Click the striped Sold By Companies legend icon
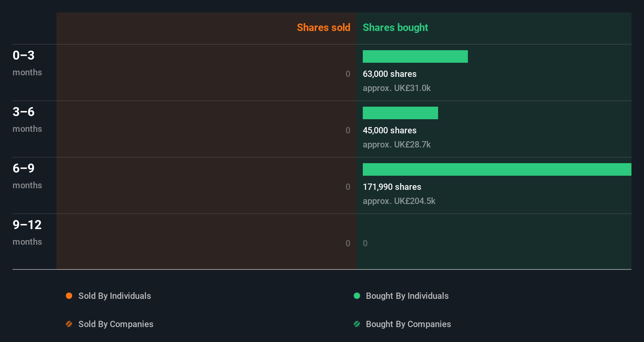644x342 pixels. coord(69,324)
